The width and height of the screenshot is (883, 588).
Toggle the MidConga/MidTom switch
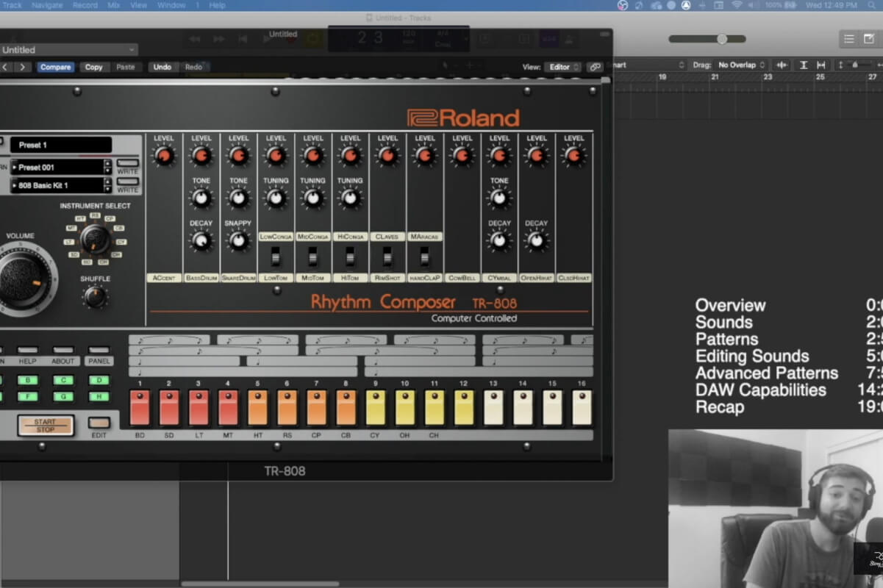point(312,256)
